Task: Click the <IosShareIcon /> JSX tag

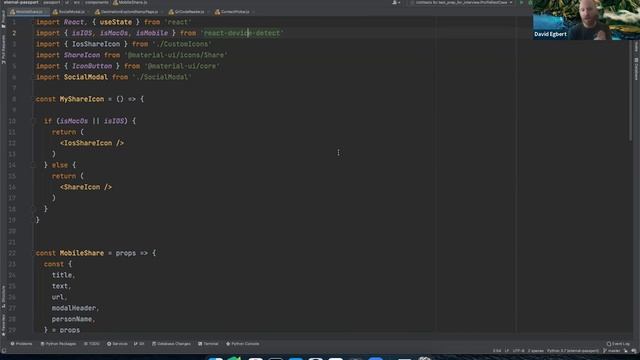Action: click(92, 143)
